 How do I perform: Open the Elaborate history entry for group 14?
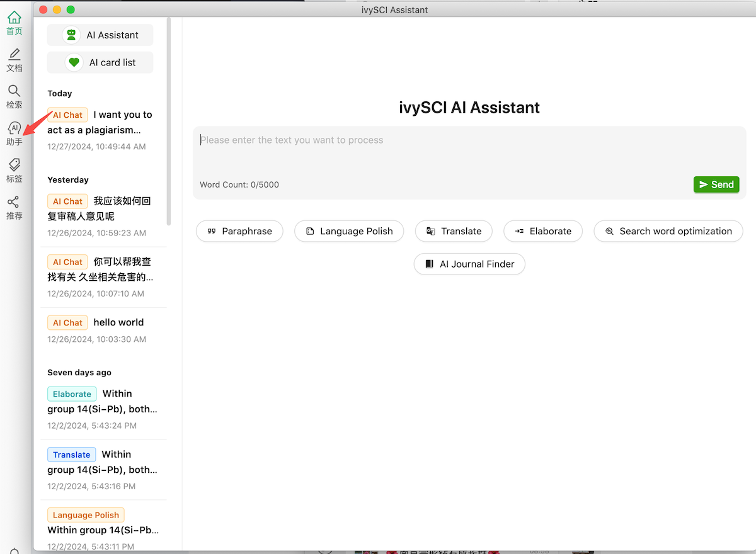pos(103,409)
